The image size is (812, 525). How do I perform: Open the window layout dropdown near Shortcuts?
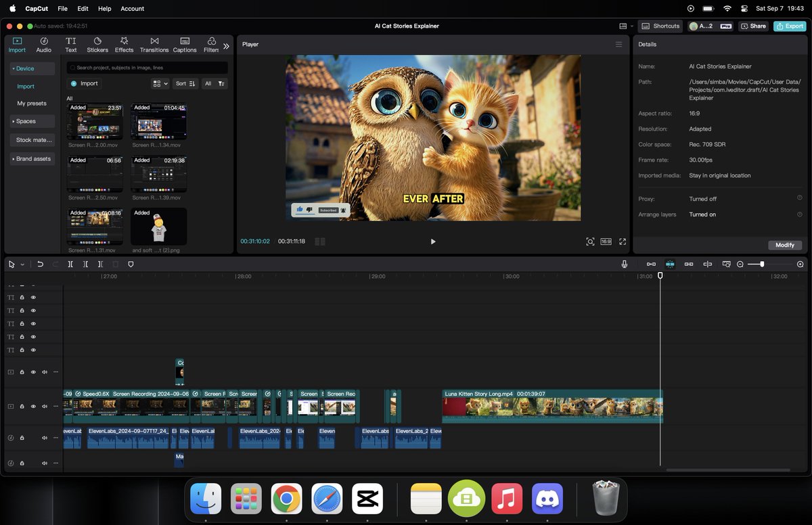[626, 26]
